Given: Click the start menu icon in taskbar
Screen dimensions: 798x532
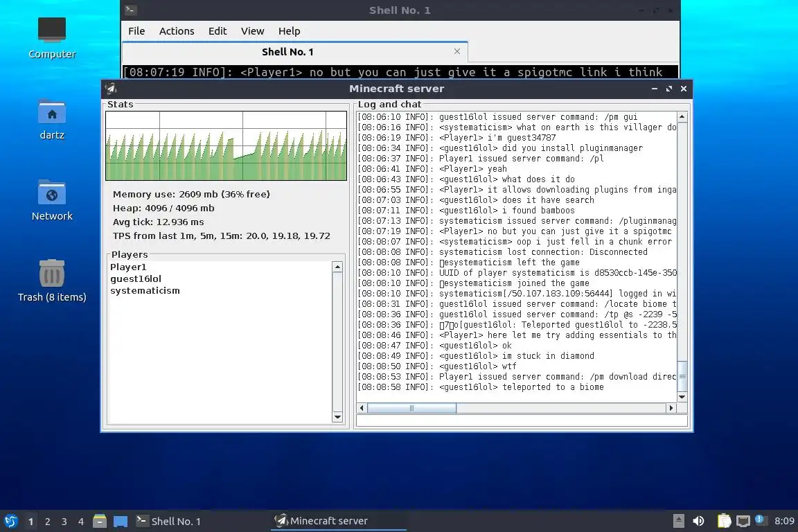Looking at the screenshot, I should click(10, 521).
